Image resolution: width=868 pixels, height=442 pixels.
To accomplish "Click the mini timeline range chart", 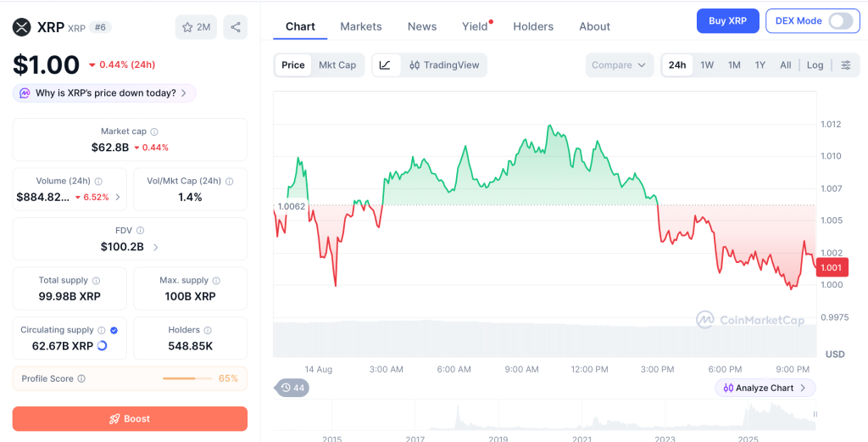I will pos(545,414).
